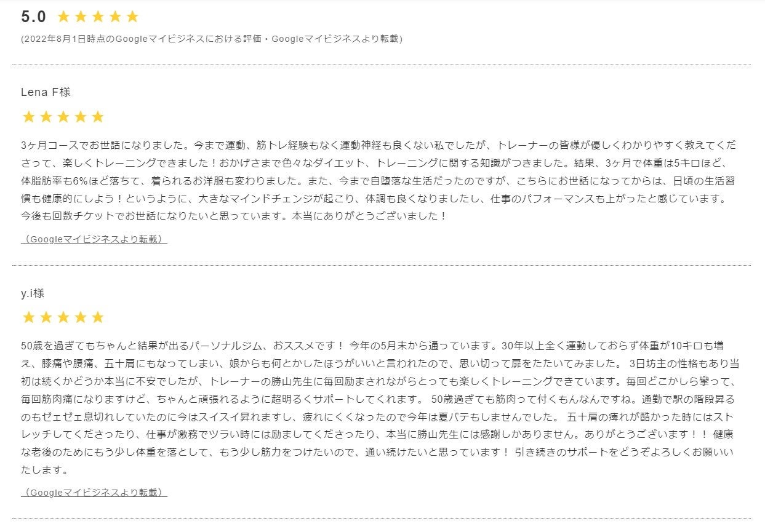Image resolution: width=765 pixels, height=532 pixels.
Task: Click the 2022年8月1日時点 rating source note
Action: pyautogui.click(x=211, y=39)
